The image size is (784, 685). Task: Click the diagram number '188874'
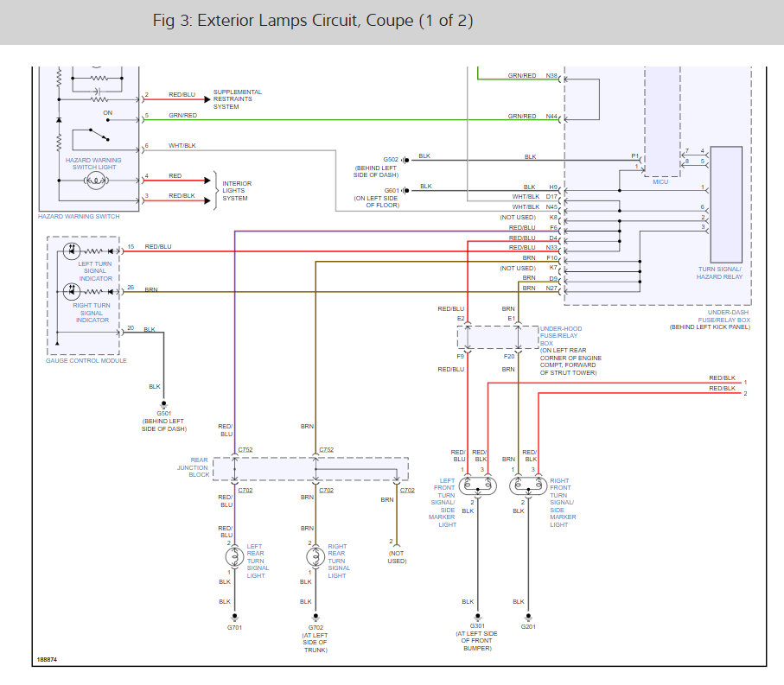[x=47, y=660]
